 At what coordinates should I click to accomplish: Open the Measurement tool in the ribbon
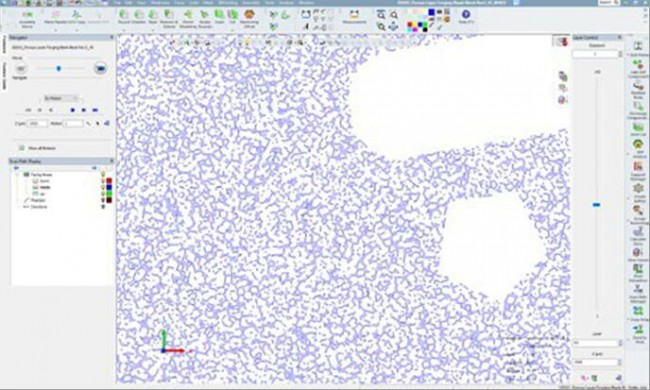pyautogui.click(x=354, y=17)
